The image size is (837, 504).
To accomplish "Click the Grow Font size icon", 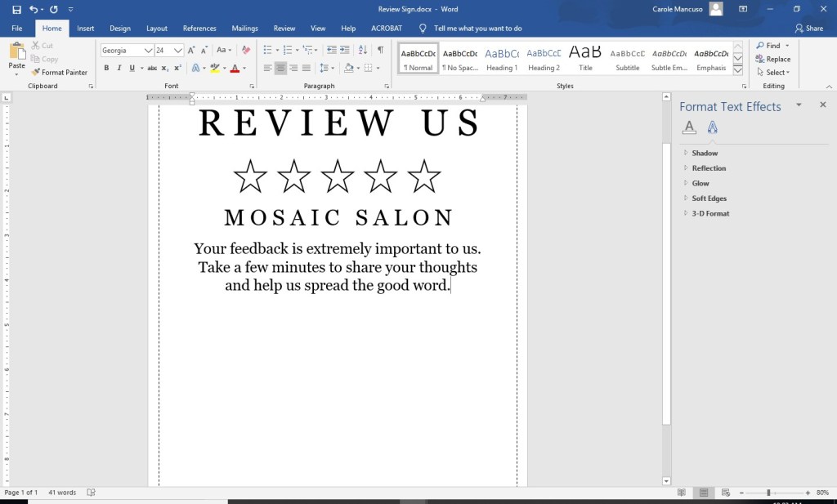I will (x=191, y=50).
